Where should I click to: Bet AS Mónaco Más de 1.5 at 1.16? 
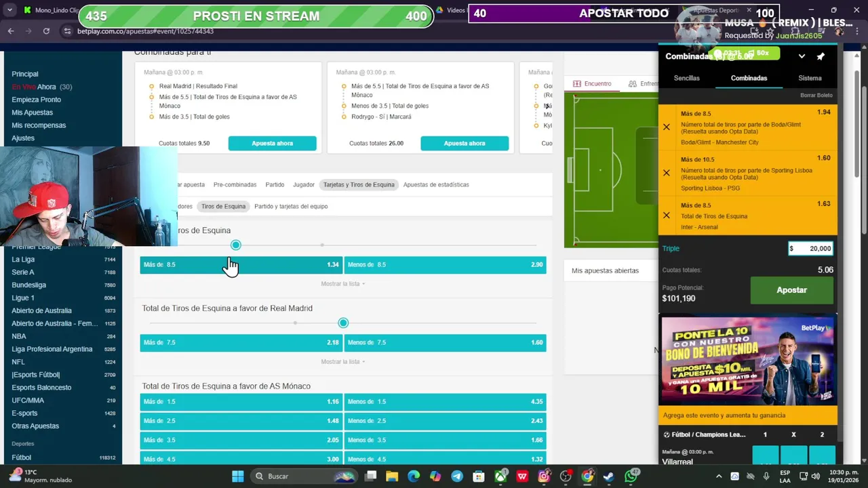[241, 401]
